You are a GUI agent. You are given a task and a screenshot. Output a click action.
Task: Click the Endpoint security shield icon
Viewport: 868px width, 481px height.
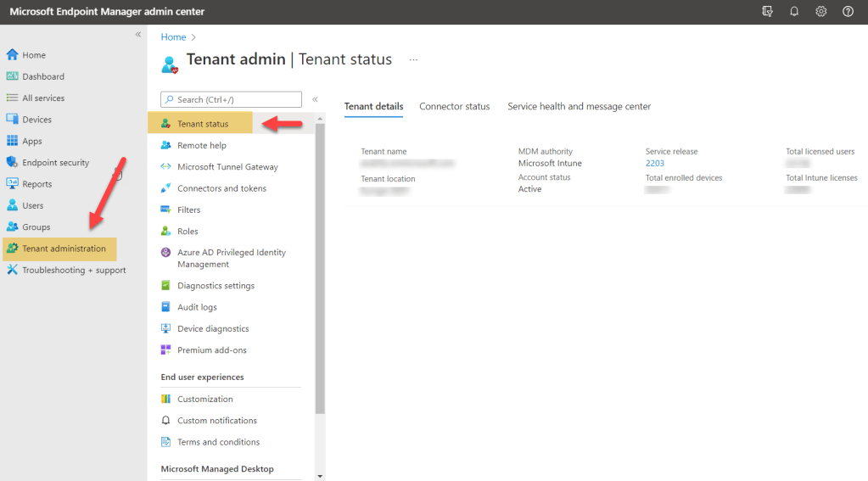point(13,162)
